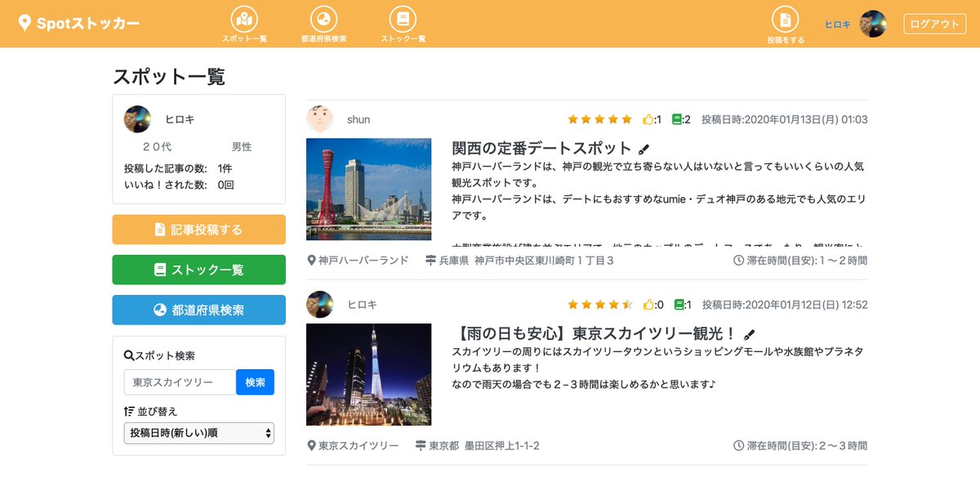Click ２０代 age label in profile card
Image resolution: width=980 pixels, height=504 pixels.
157,147
